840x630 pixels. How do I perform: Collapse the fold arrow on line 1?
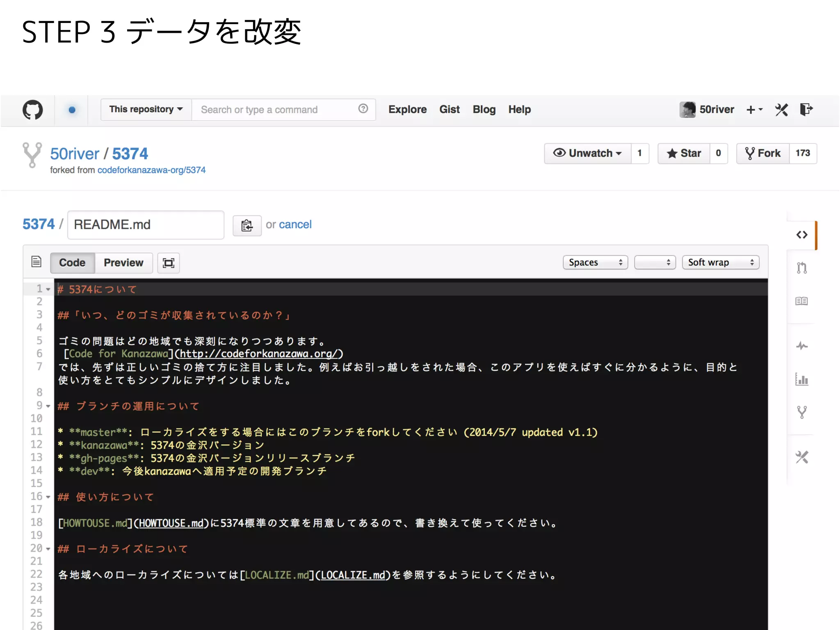(x=48, y=290)
